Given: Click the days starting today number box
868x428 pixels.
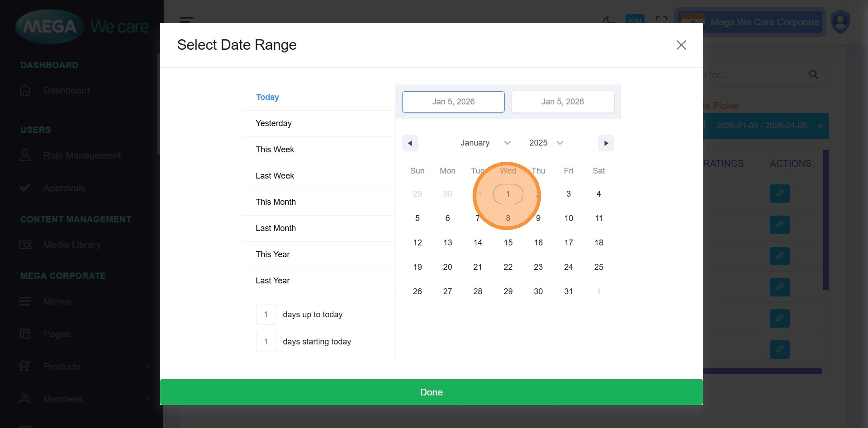Looking at the screenshot, I should point(266,342).
